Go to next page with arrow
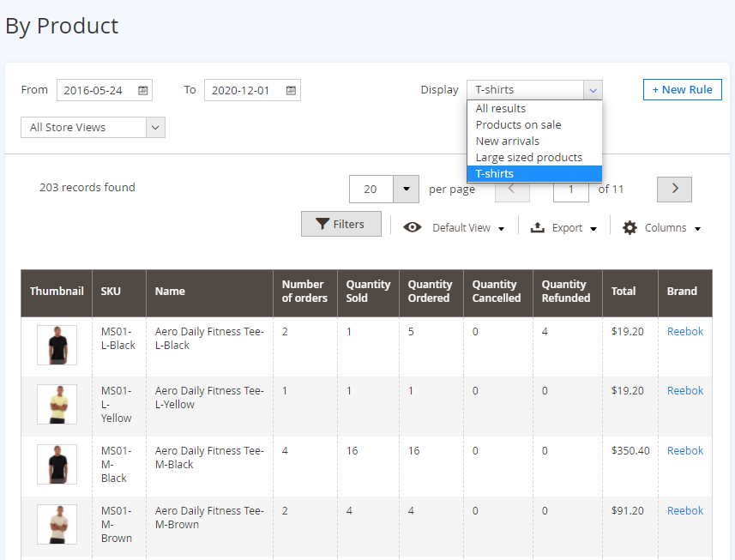Viewport: 735px width, 560px height. (x=674, y=189)
